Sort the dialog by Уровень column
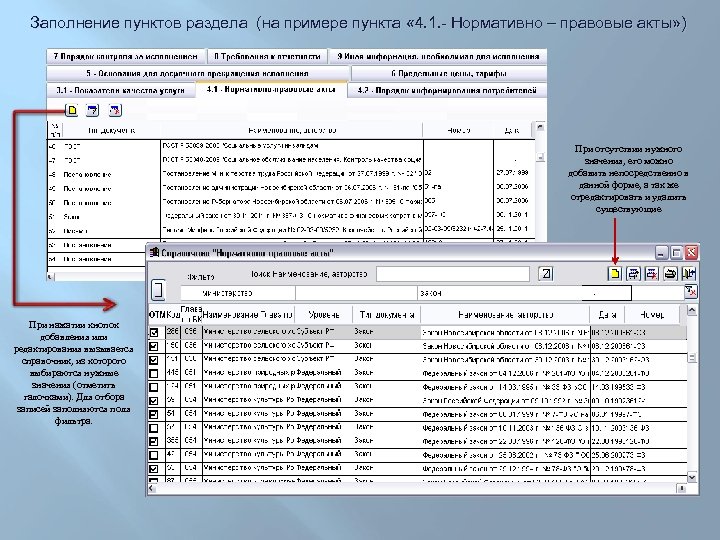Image resolution: width=720 pixels, height=540 pixels. point(324,315)
